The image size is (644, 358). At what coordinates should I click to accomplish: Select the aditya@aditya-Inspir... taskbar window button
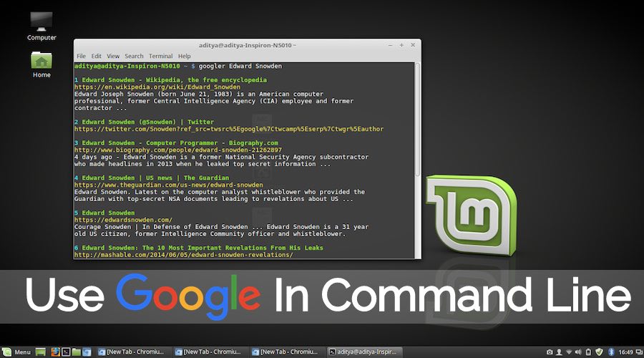coord(364,352)
